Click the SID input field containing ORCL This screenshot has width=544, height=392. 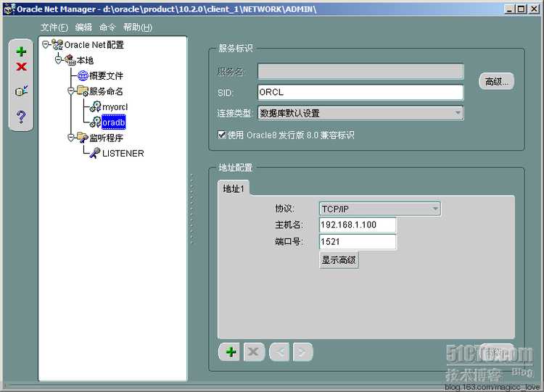tap(360, 92)
